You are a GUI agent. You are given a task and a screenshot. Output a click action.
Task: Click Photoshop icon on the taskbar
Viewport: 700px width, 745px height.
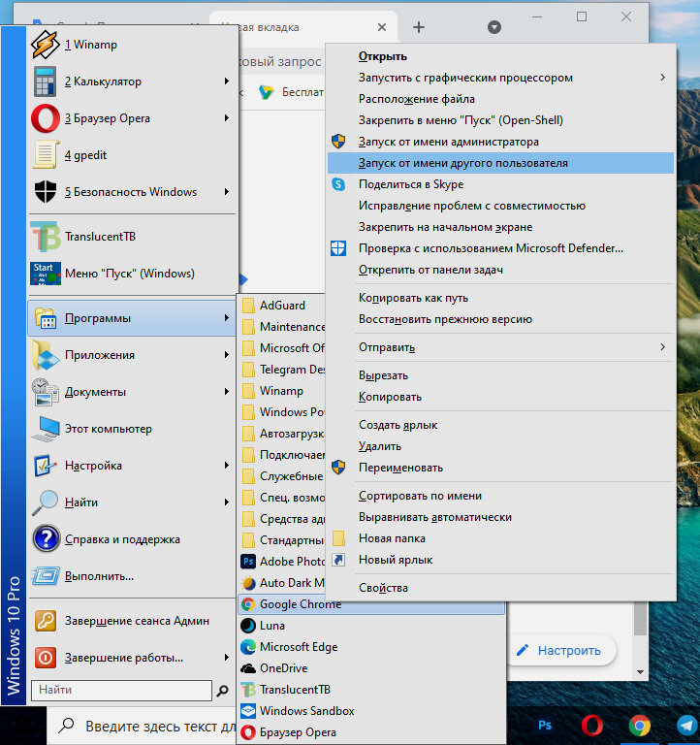545,725
